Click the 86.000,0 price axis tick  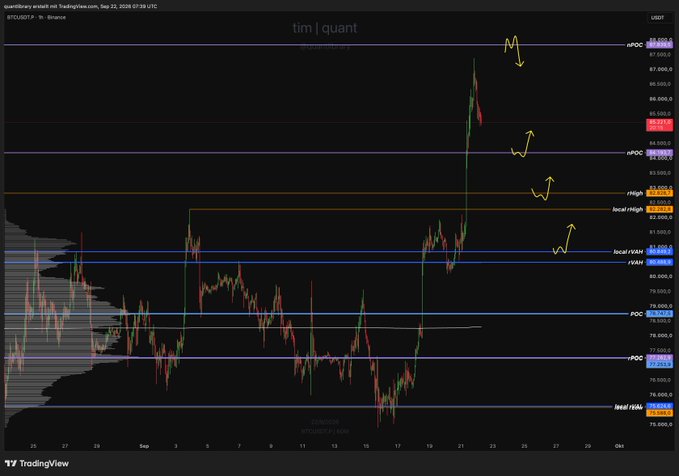point(660,99)
